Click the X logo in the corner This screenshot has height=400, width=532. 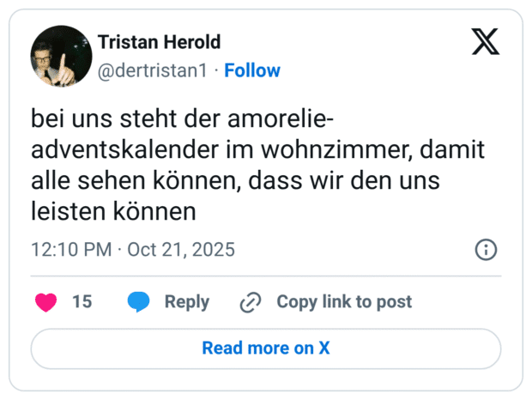coord(486,40)
